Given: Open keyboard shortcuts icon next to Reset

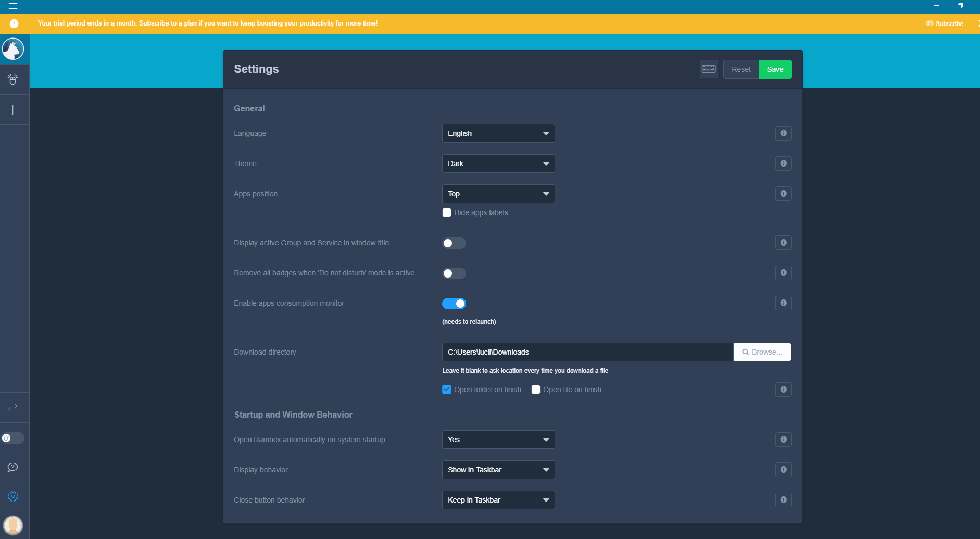Looking at the screenshot, I should [x=709, y=69].
